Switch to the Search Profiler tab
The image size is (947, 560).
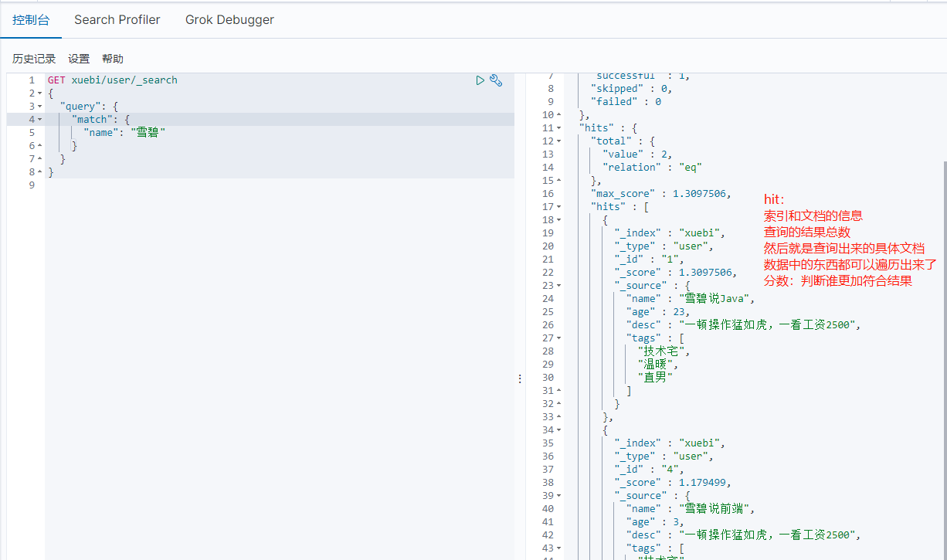[117, 20]
